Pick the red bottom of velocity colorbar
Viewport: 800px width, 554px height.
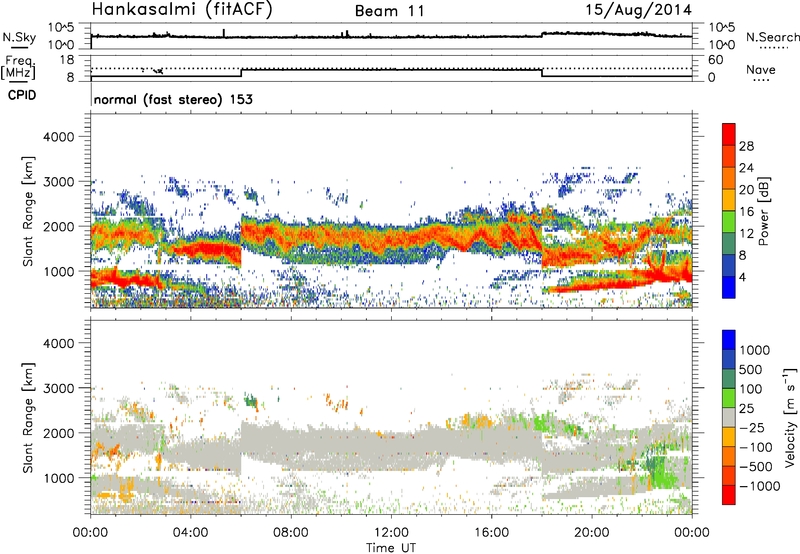click(x=729, y=495)
